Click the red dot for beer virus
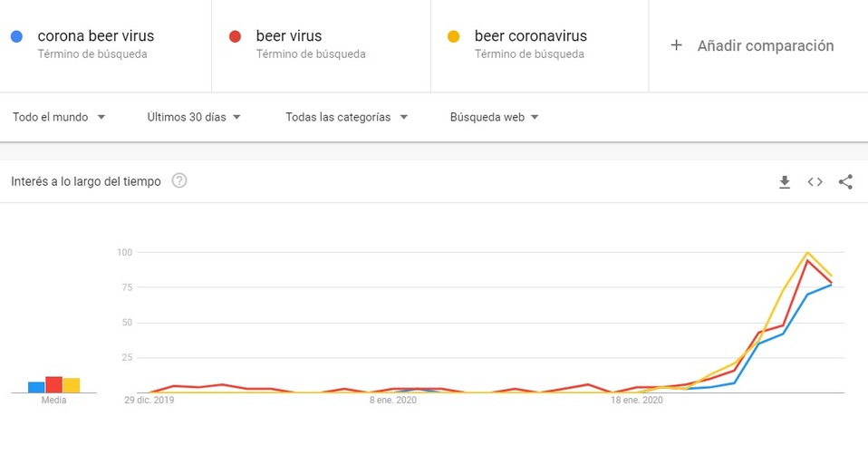Viewport: 868px width, 455px height. [235, 36]
